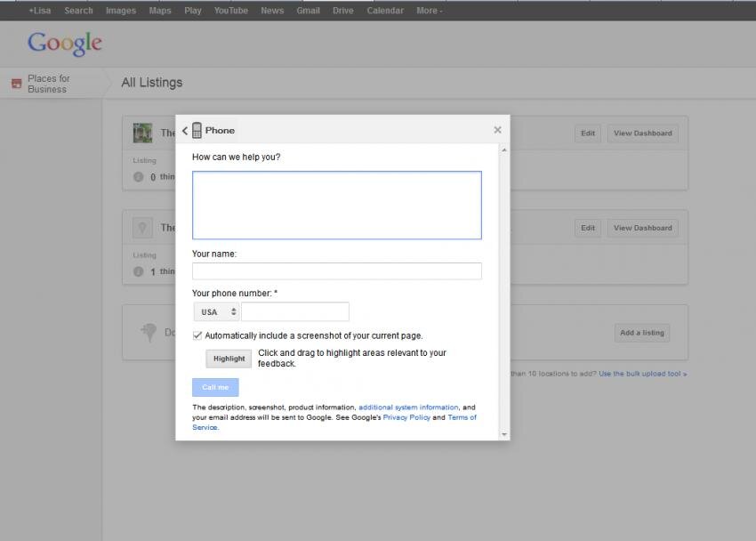Open the Terms of Service link

462,417
